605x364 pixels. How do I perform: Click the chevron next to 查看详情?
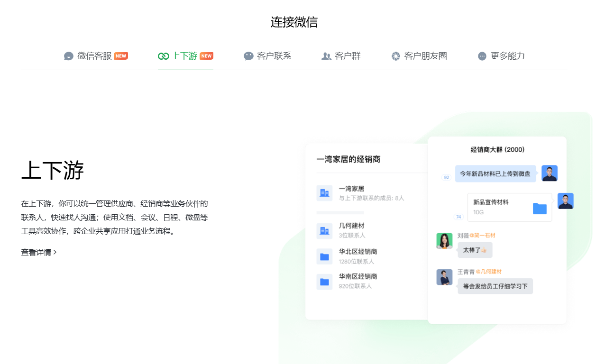[x=55, y=253]
